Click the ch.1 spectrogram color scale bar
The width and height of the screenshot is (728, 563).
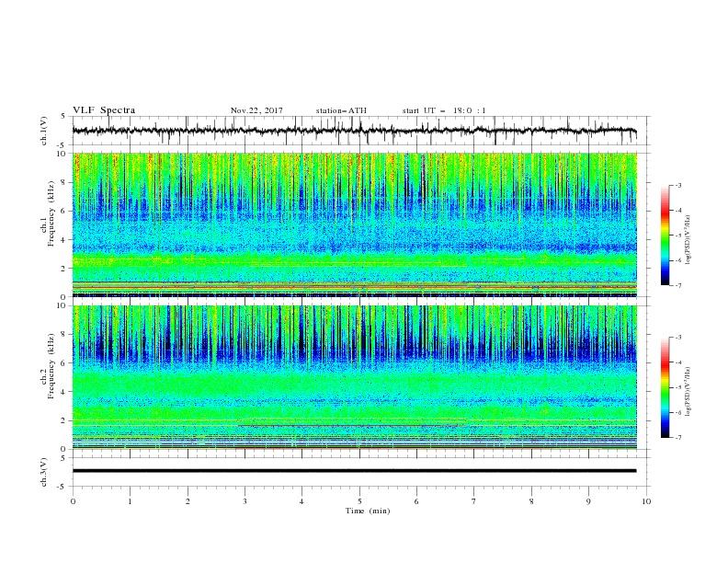click(665, 236)
